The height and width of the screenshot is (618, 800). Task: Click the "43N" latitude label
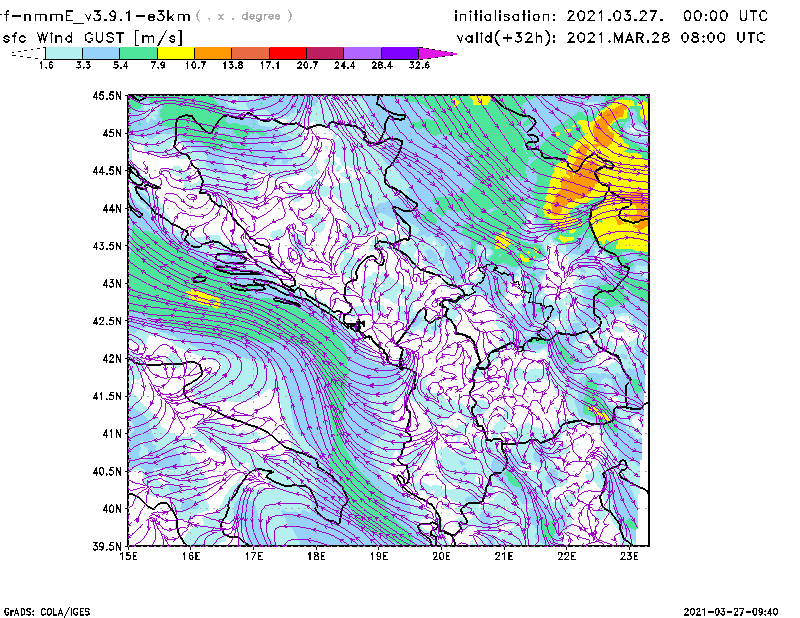click(x=112, y=283)
